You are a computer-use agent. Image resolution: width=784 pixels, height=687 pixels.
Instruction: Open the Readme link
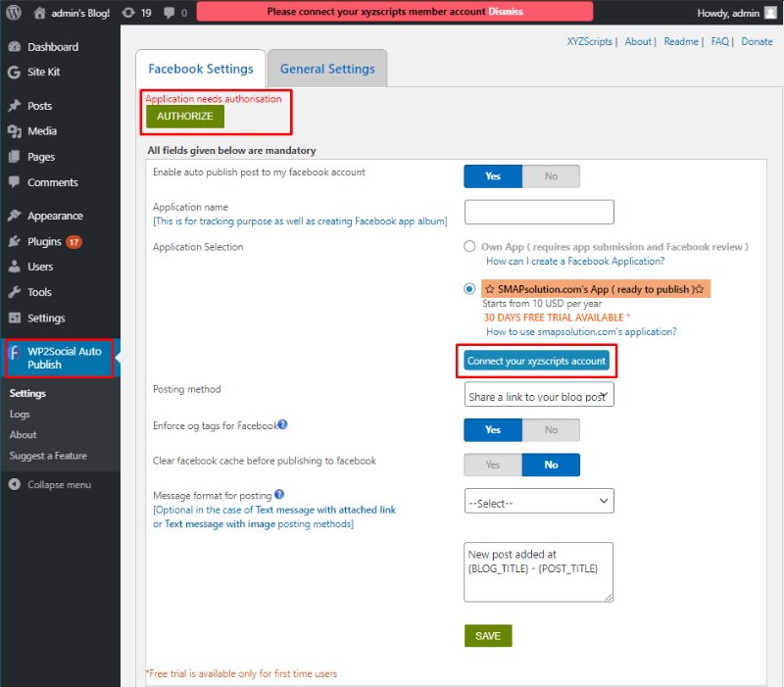pos(681,41)
